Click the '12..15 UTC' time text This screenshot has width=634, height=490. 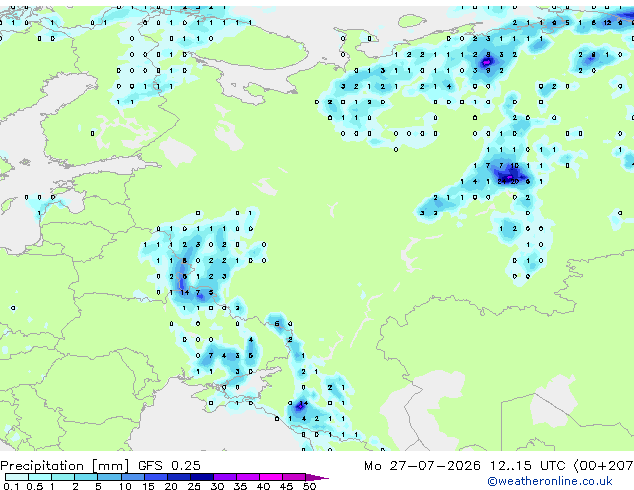tap(527, 465)
